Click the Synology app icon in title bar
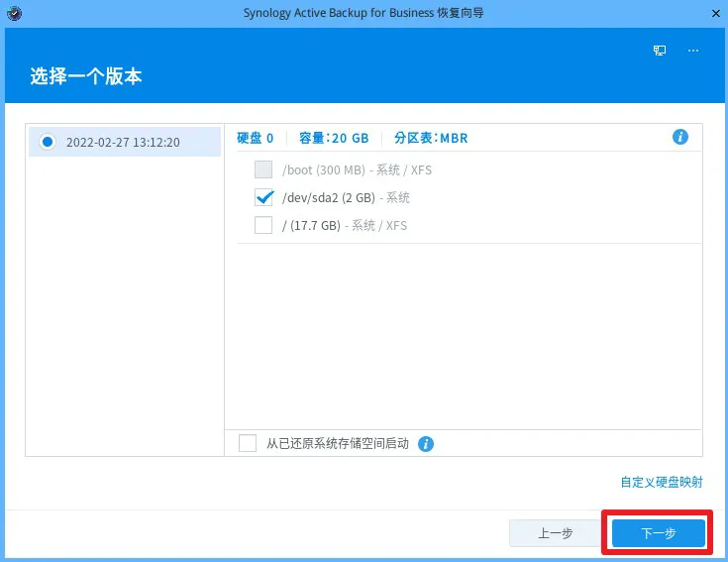Screen dimensions: 728x562 15,13
